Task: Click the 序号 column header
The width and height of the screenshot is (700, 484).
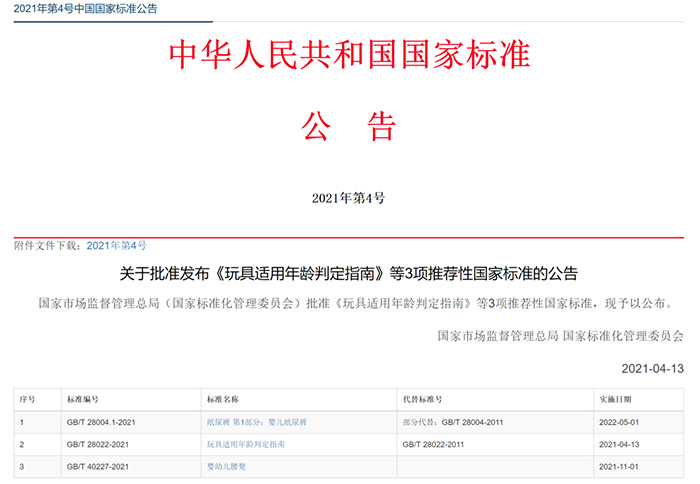Action: tap(27, 399)
